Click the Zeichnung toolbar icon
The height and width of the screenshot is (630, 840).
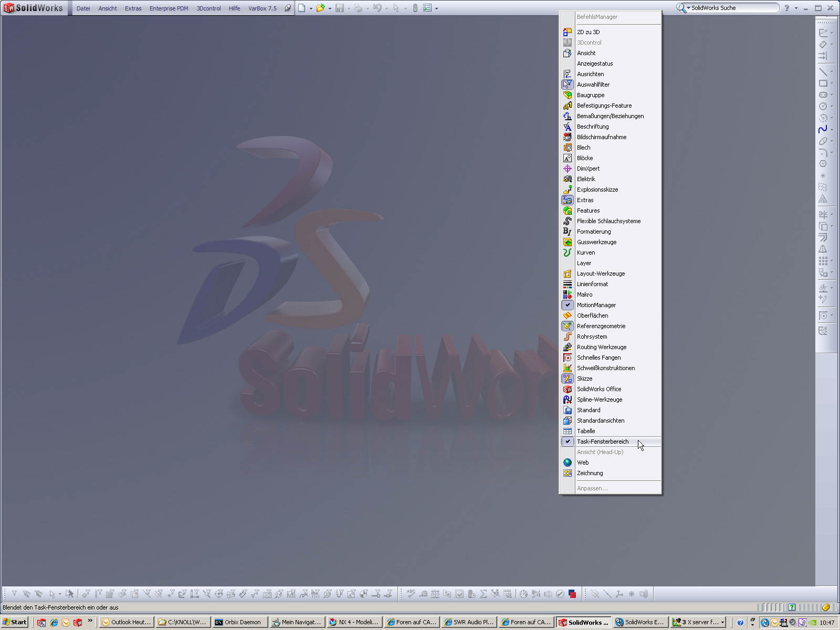[x=568, y=473]
